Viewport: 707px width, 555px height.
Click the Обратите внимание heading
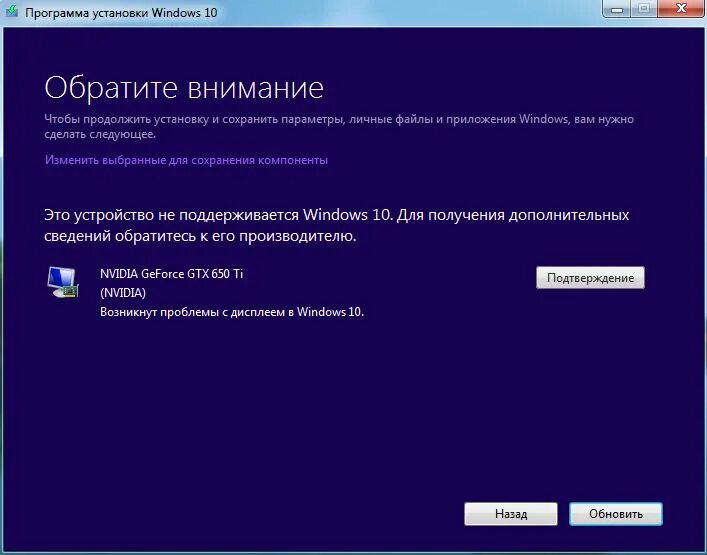pyautogui.click(x=184, y=88)
